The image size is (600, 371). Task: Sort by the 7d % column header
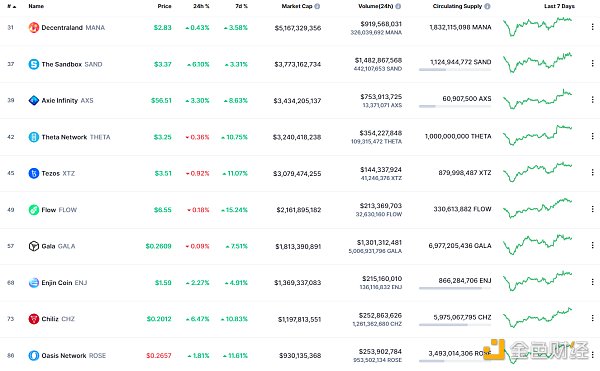coord(241,6)
